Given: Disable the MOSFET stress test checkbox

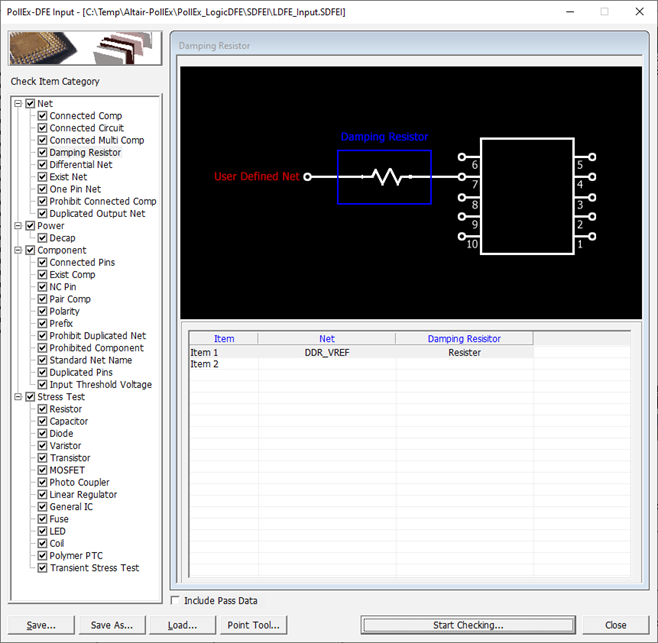Looking at the screenshot, I should pyautogui.click(x=42, y=470).
